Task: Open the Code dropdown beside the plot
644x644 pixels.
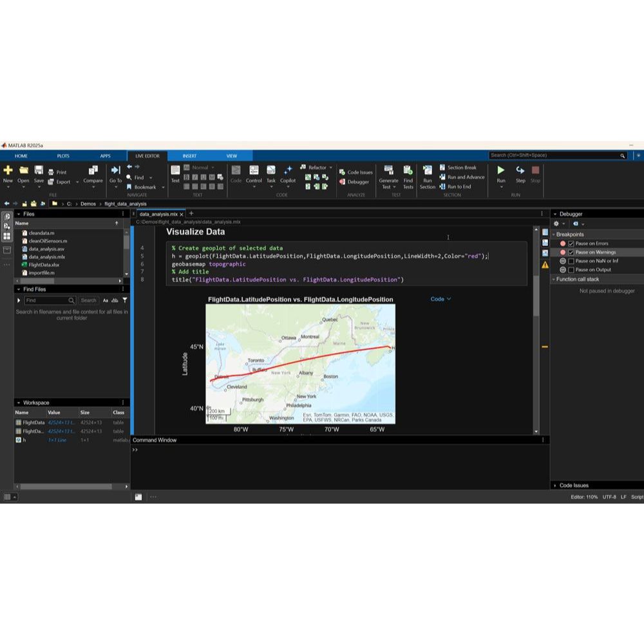Action: pos(440,299)
